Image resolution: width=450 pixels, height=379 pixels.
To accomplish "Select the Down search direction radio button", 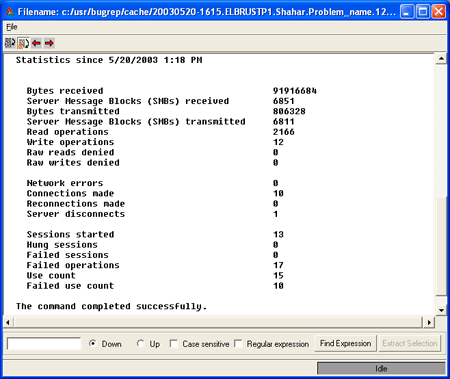I will tap(93, 343).
